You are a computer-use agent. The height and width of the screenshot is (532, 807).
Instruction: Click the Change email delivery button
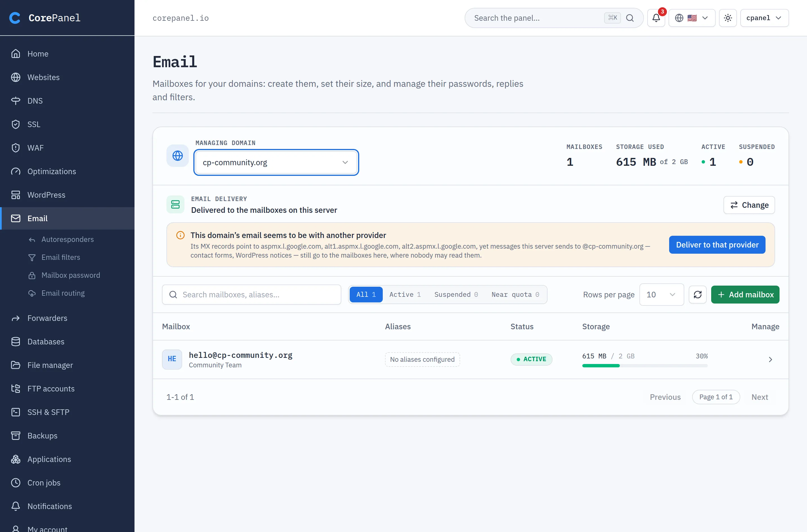[749, 205]
